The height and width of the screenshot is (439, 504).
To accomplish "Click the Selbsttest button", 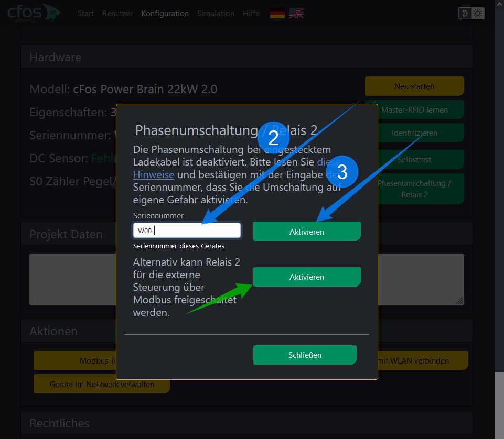I will click(421, 160).
